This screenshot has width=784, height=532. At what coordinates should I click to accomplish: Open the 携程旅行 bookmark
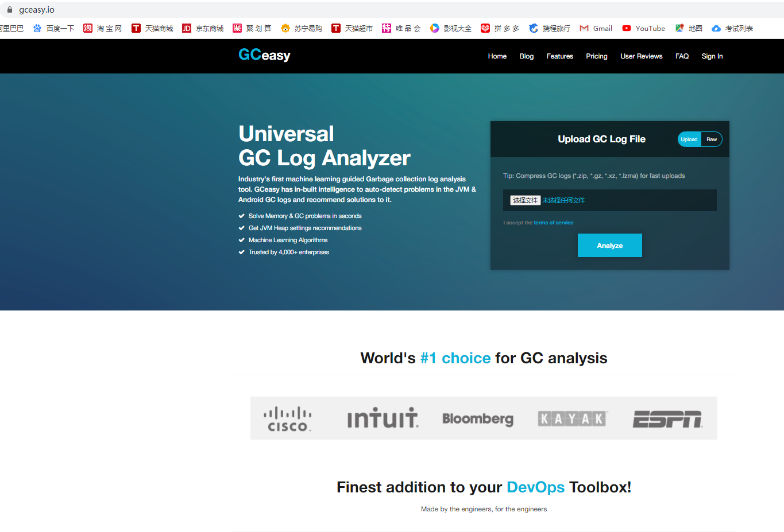550,28
